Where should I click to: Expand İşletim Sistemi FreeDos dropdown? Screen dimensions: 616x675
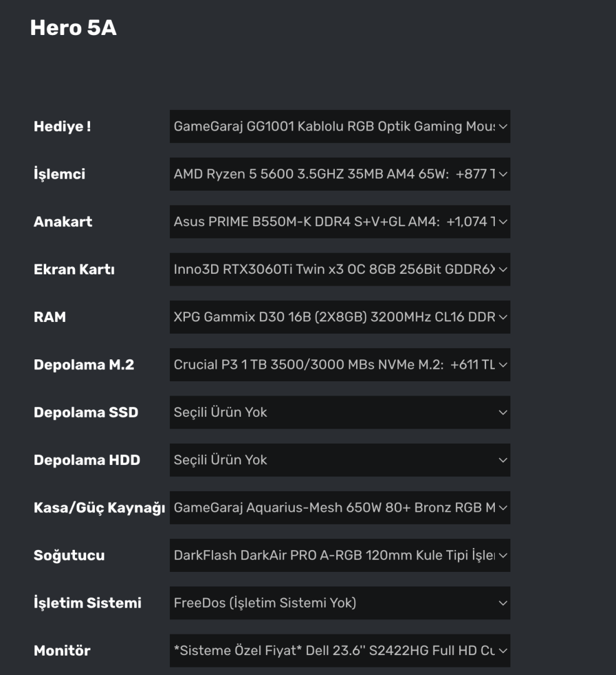[x=339, y=603]
